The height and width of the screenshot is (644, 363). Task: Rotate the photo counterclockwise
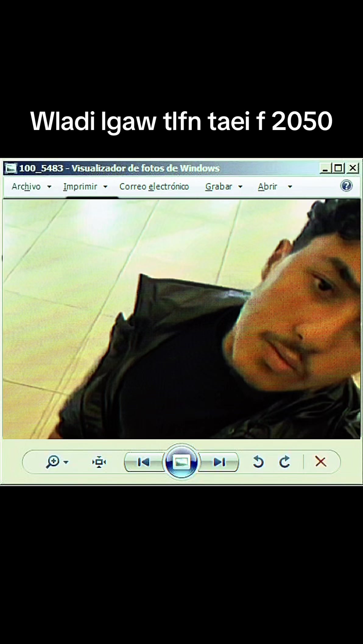pyautogui.click(x=258, y=462)
